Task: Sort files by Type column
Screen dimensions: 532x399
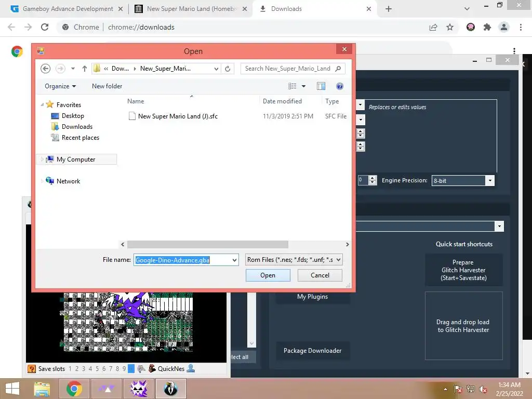Action: 332,101
